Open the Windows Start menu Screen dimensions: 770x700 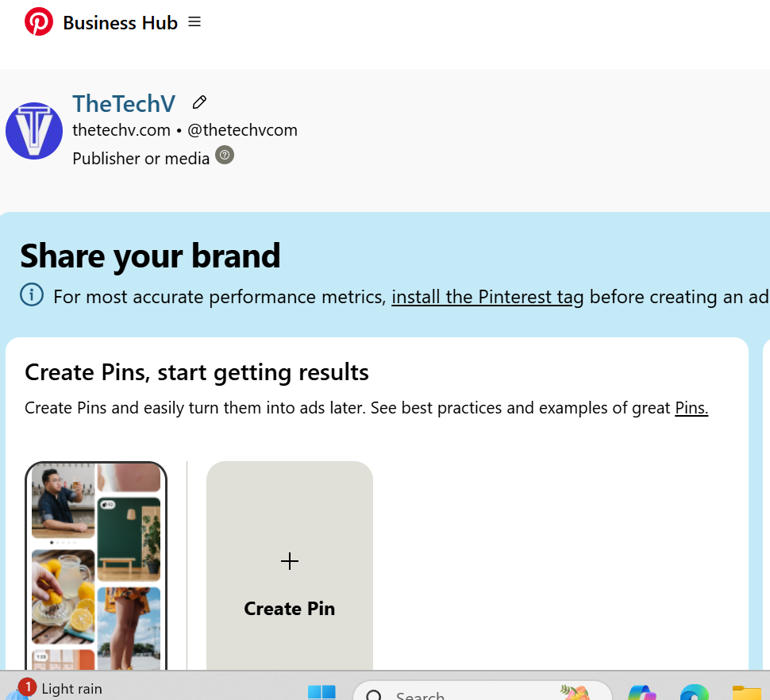[321, 692]
